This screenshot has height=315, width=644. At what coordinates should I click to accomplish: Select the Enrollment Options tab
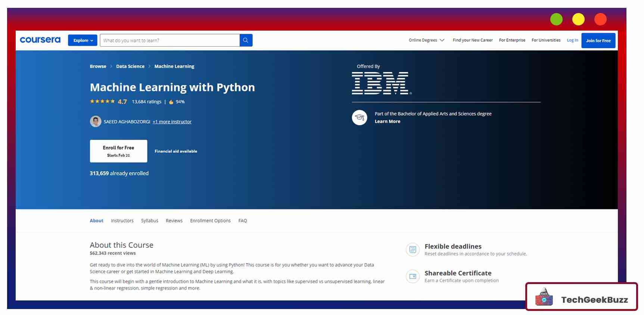tap(210, 221)
